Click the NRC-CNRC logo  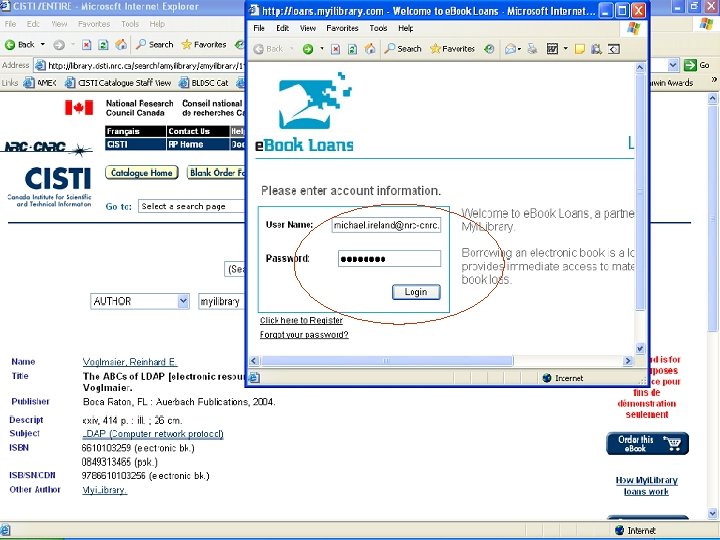coord(47,148)
